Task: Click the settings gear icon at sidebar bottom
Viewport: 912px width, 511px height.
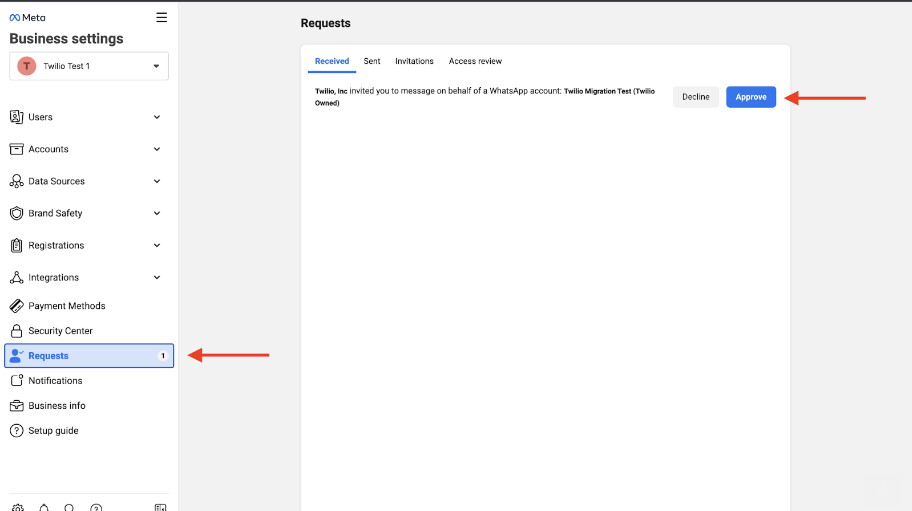Action: 18,508
